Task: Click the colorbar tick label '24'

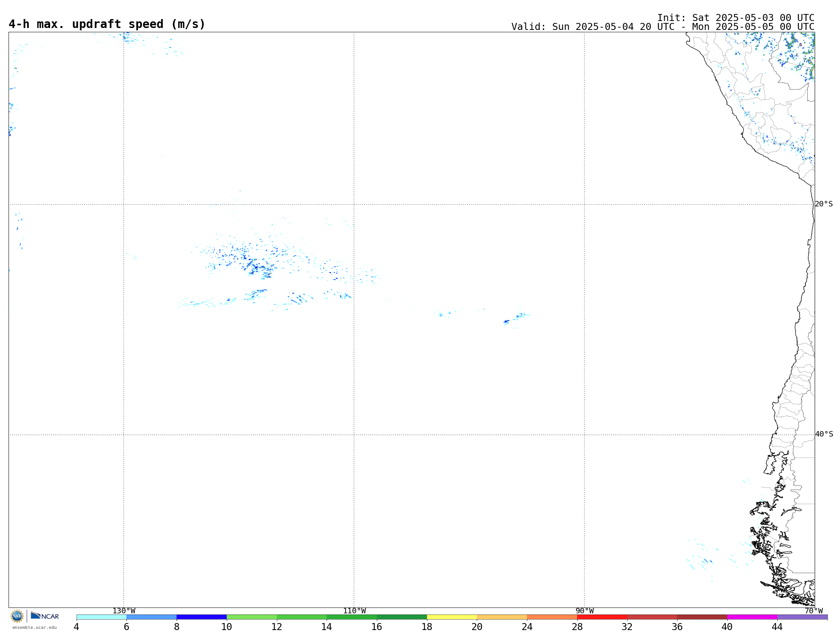Action: 527,627
